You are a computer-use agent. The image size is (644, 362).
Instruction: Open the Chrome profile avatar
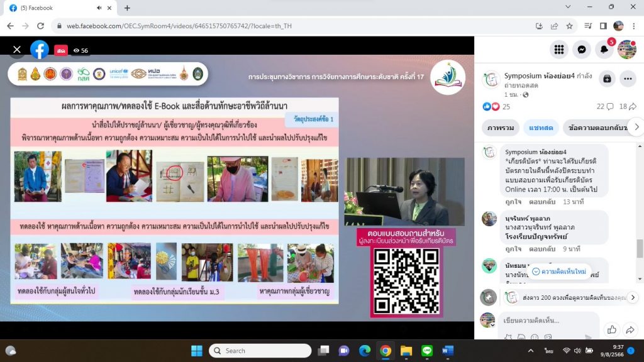[x=619, y=26]
